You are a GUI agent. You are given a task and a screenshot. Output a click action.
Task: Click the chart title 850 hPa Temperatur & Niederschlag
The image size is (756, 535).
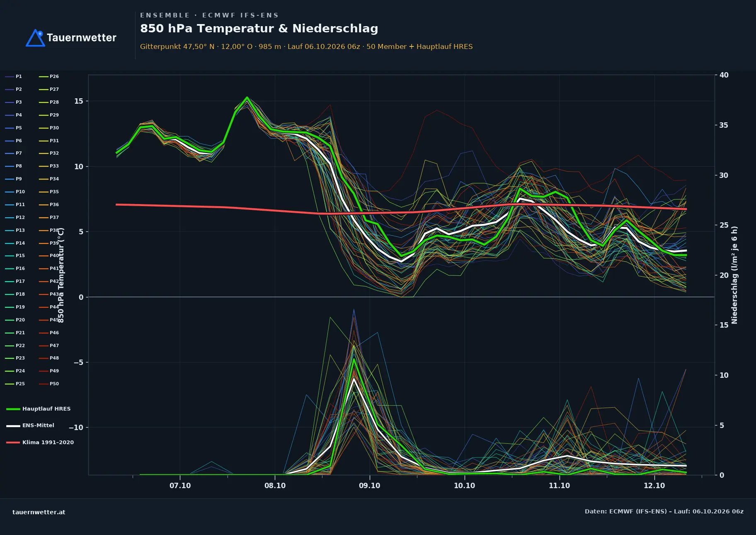pyautogui.click(x=259, y=29)
